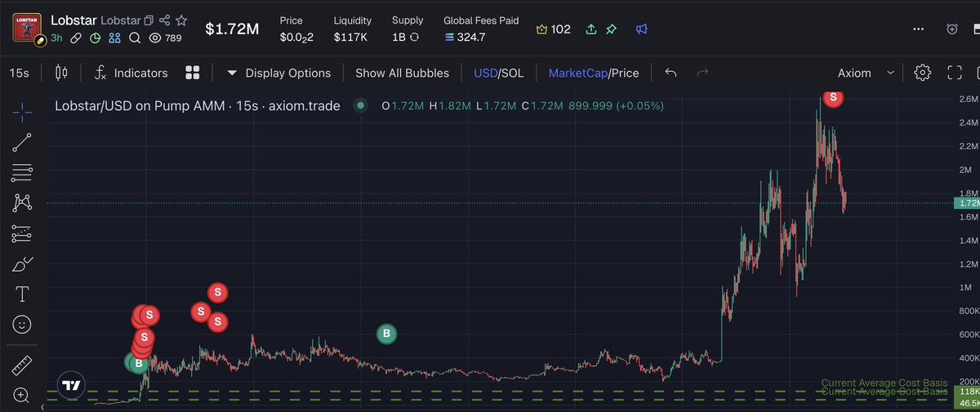The width and height of the screenshot is (980, 412).
Task: Click the Price $0.0₂2 value
Action: pos(296,38)
